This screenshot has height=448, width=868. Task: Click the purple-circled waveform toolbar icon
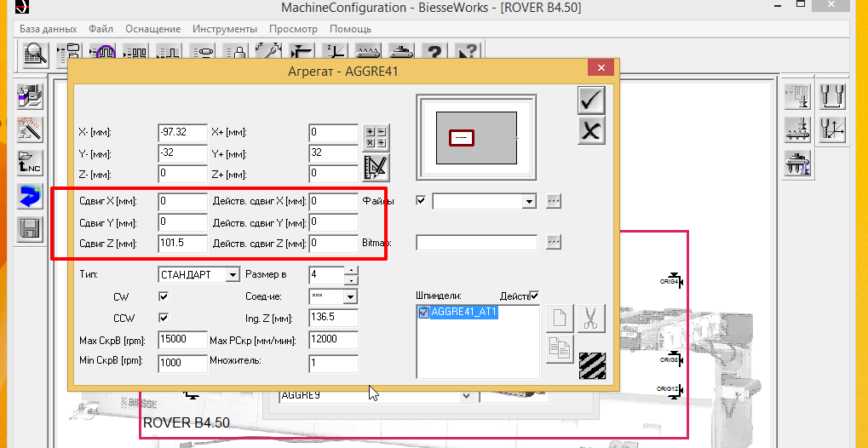coord(103,52)
